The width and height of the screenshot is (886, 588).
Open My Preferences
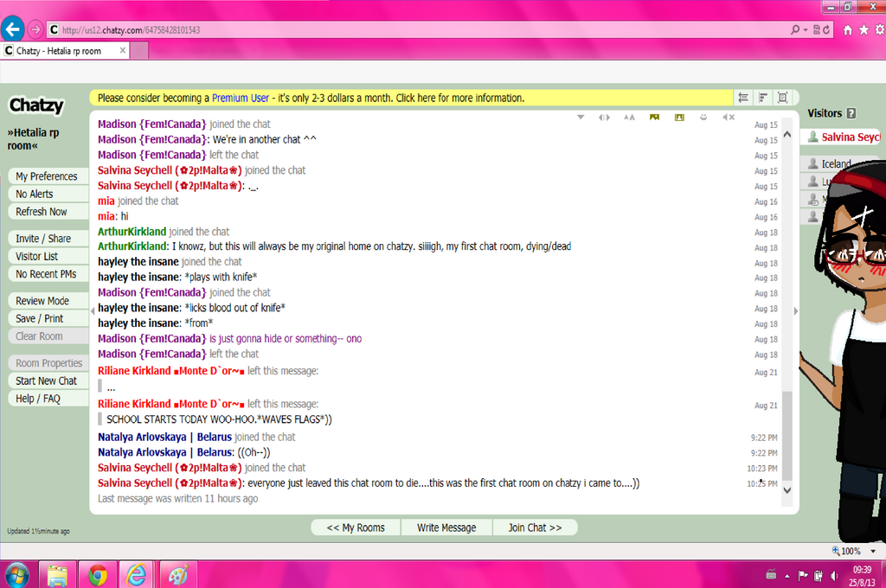coord(47,176)
